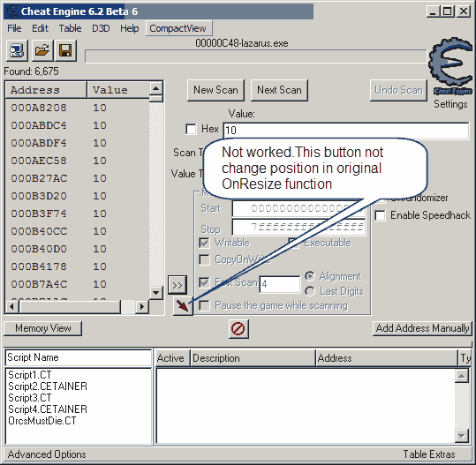The width and height of the screenshot is (476, 465).
Task: Click the Stop address field
Action: (x=298, y=227)
